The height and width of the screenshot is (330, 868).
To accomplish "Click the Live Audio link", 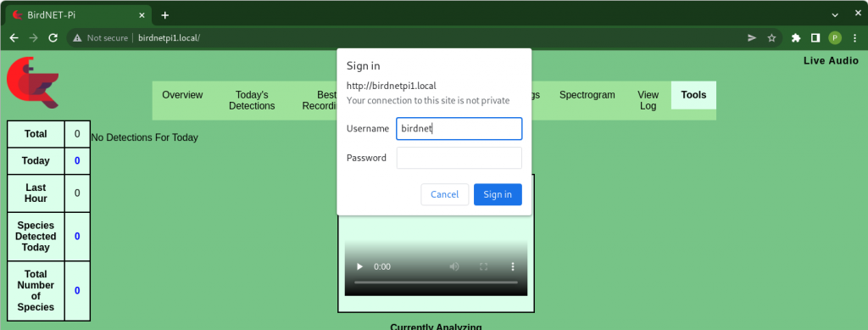I will pos(831,61).
